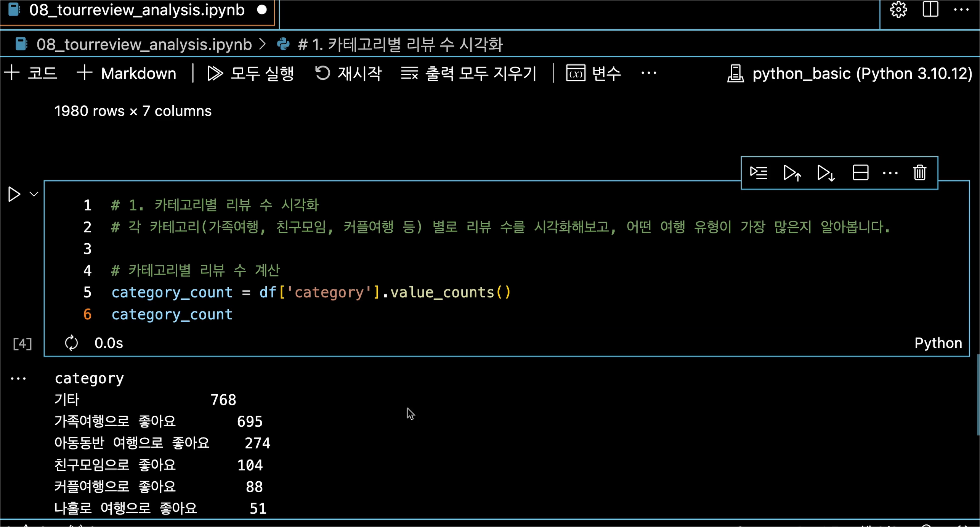The height and width of the screenshot is (527, 980).
Task: Open the run options dropdown beside the cell run button
Action: point(34,194)
